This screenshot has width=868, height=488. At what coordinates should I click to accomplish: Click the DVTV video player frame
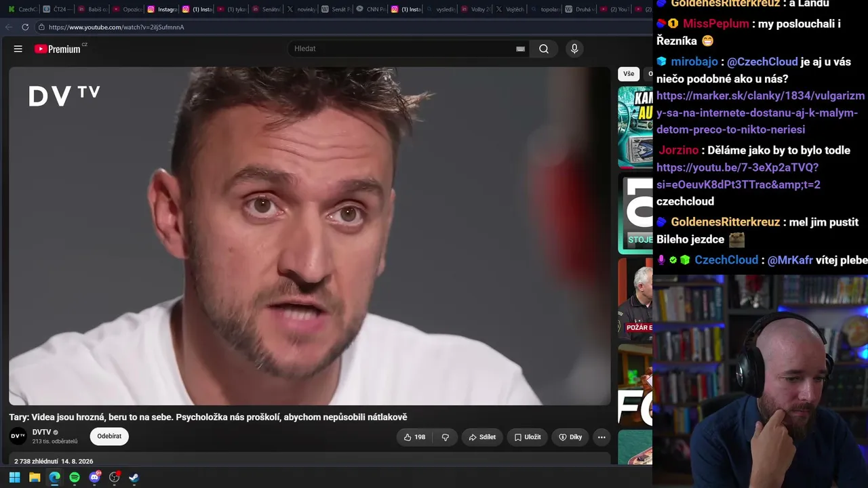tap(310, 236)
